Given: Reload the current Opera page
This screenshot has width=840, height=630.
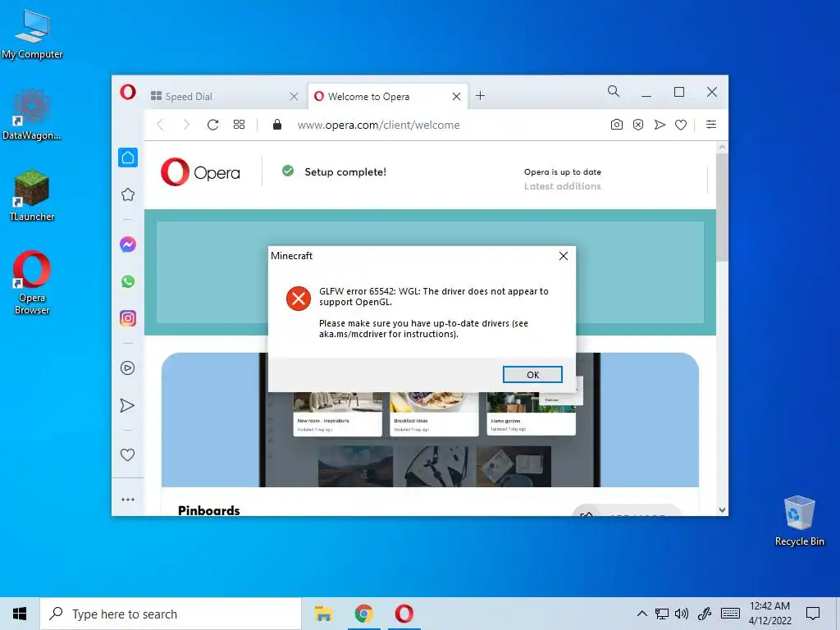Looking at the screenshot, I should pyautogui.click(x=212, y=125).
